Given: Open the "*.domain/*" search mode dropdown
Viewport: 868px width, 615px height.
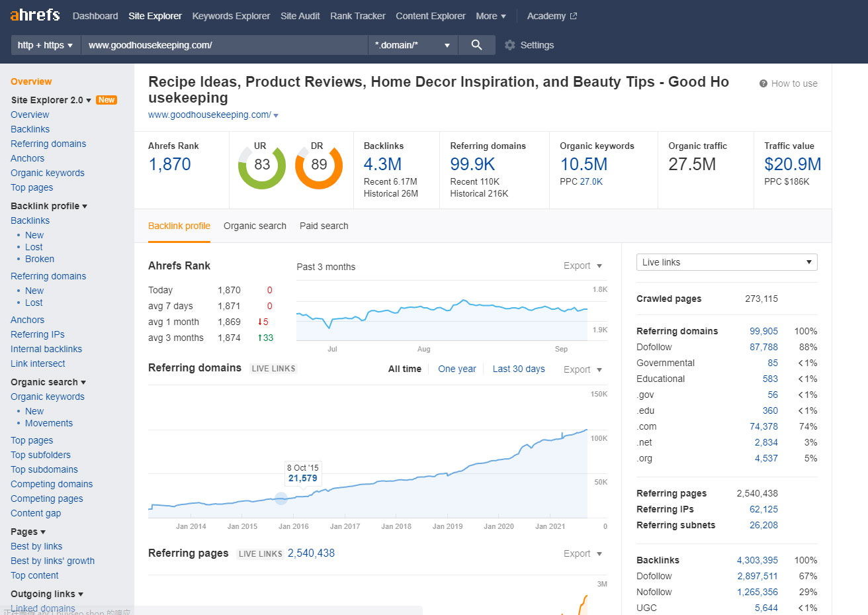Looking at the screenshot, I should (413, 45).
